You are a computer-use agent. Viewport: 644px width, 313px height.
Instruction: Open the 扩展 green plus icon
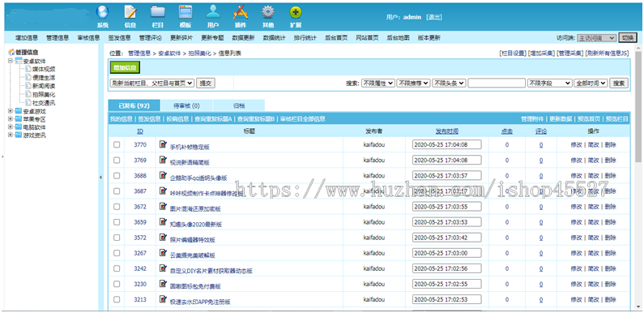296,13
